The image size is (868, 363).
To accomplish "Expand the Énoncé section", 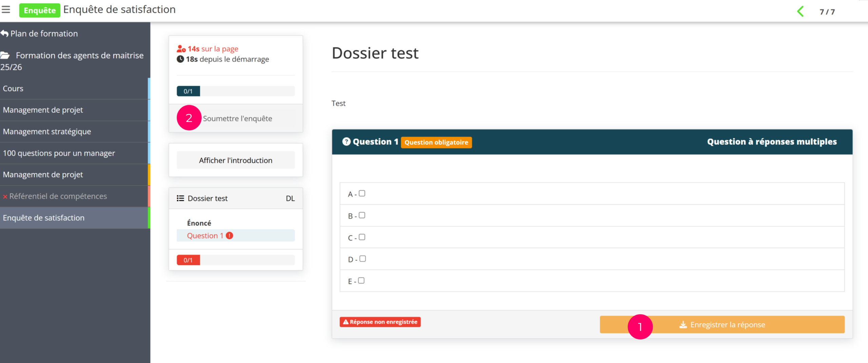I will pos(199,223).
